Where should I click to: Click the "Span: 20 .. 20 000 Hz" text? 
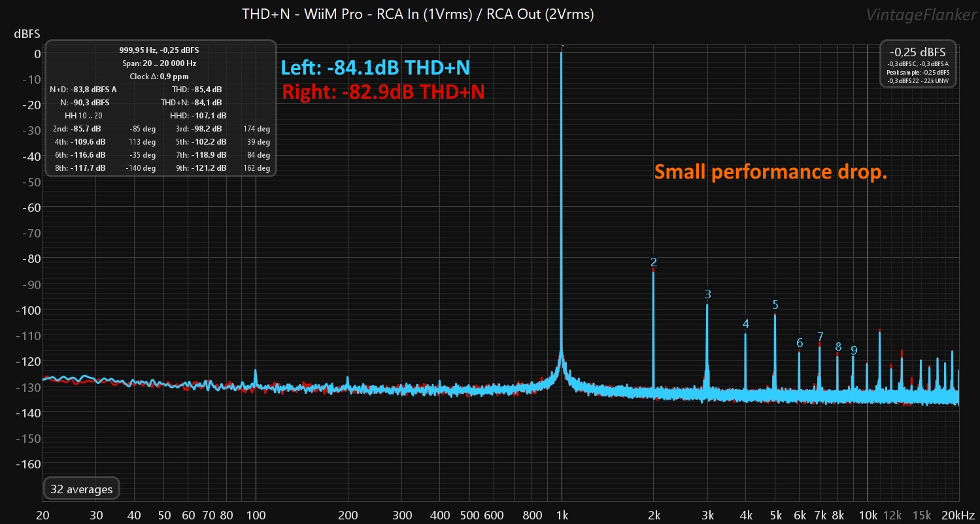pos(160,63)
